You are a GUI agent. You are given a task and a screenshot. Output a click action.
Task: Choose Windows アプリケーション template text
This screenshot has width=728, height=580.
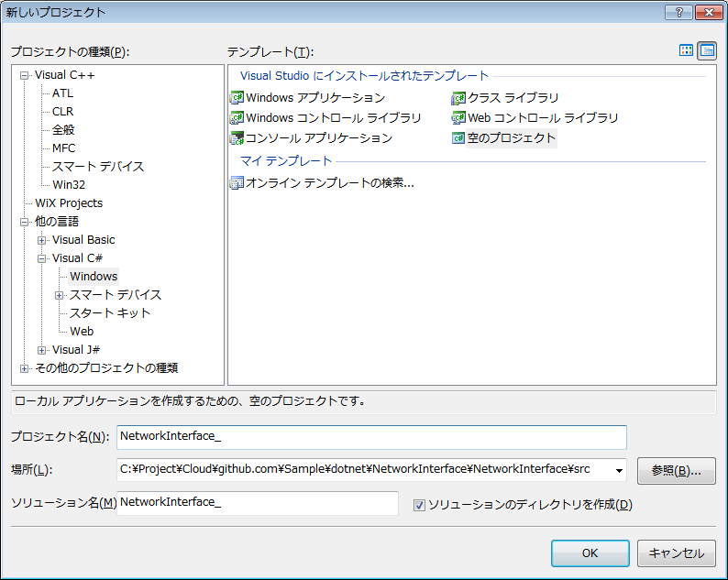point(315,98)
